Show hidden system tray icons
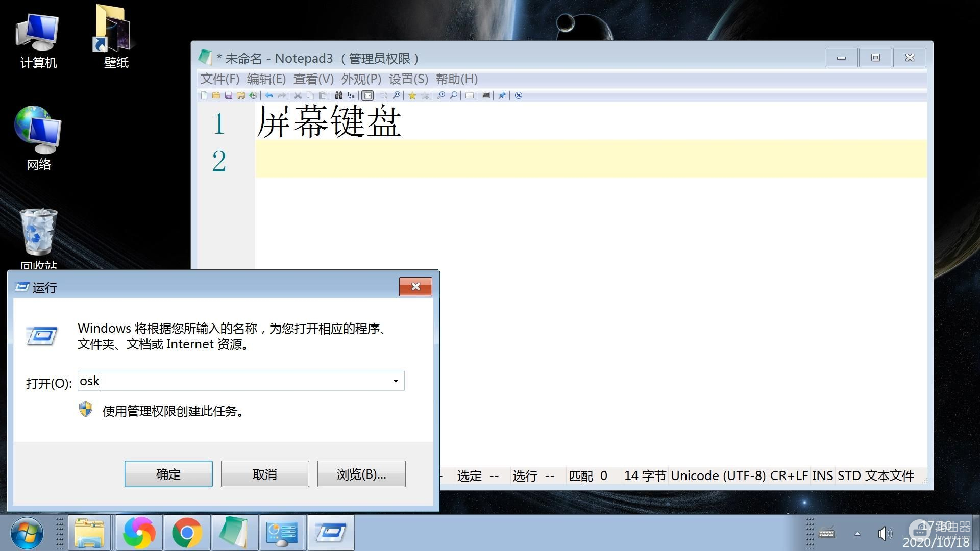The height and width of the screenshot is (551, 980). [x=857, y=534]
